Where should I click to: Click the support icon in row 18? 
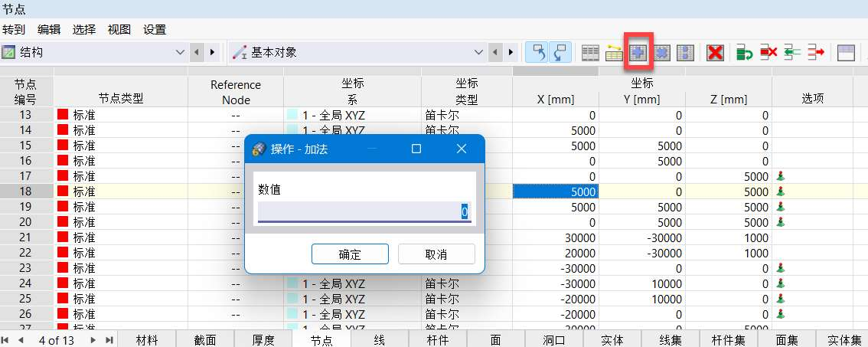781,192
